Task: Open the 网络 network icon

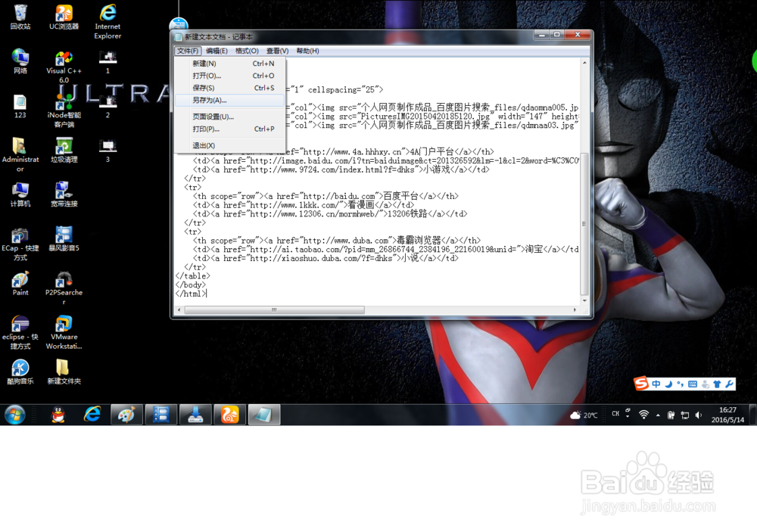Action: pyautogui.click(x=20, y=61)
